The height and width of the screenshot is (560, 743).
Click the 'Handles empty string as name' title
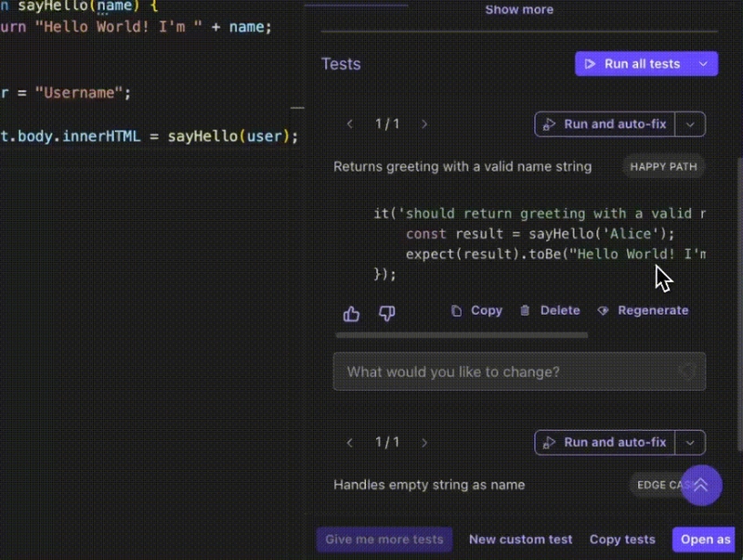[429, 485]
